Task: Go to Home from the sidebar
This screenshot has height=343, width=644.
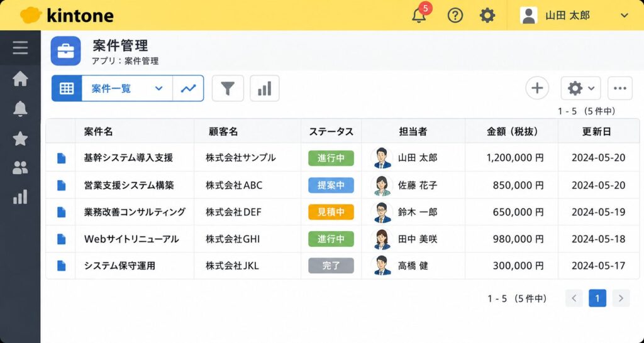Action: pos(20,79)
